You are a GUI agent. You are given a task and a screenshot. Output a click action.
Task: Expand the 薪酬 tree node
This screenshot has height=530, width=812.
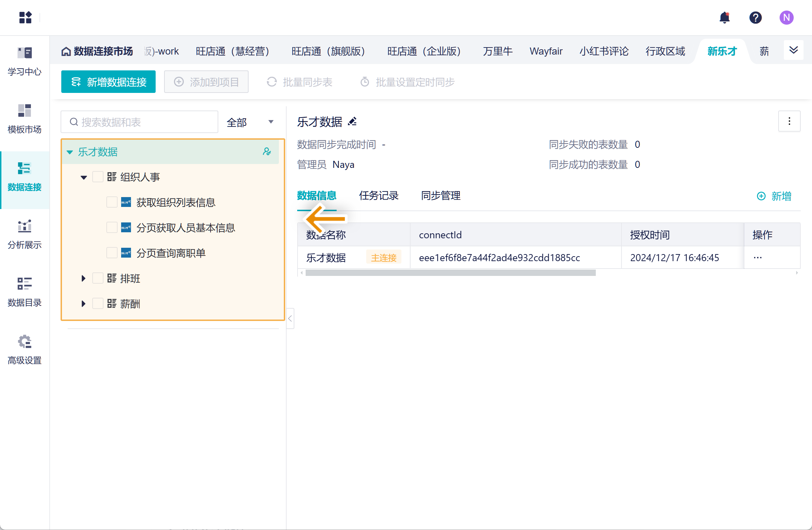[x=83, y=304]
